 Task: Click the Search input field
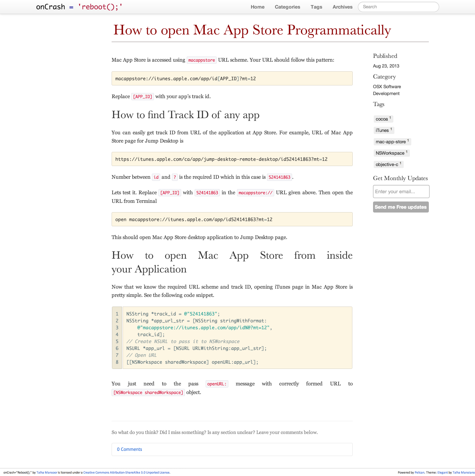(398, 7)
